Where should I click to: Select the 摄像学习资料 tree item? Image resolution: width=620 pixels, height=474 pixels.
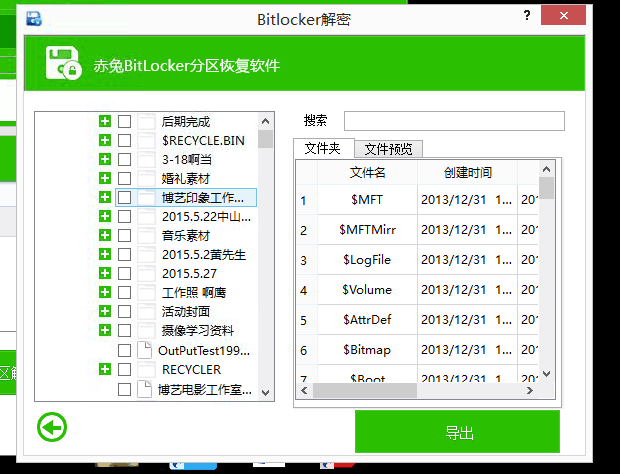point(198,330)
